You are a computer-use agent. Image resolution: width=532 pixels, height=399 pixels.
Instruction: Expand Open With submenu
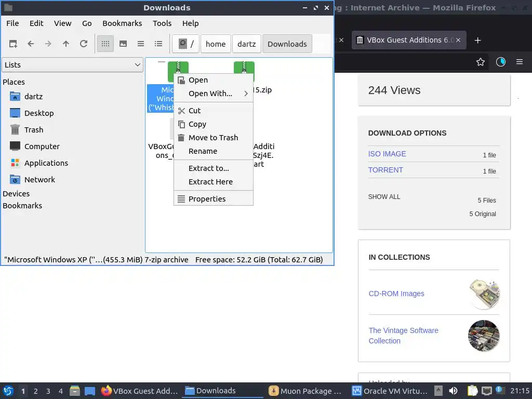[x=214, y=94]
